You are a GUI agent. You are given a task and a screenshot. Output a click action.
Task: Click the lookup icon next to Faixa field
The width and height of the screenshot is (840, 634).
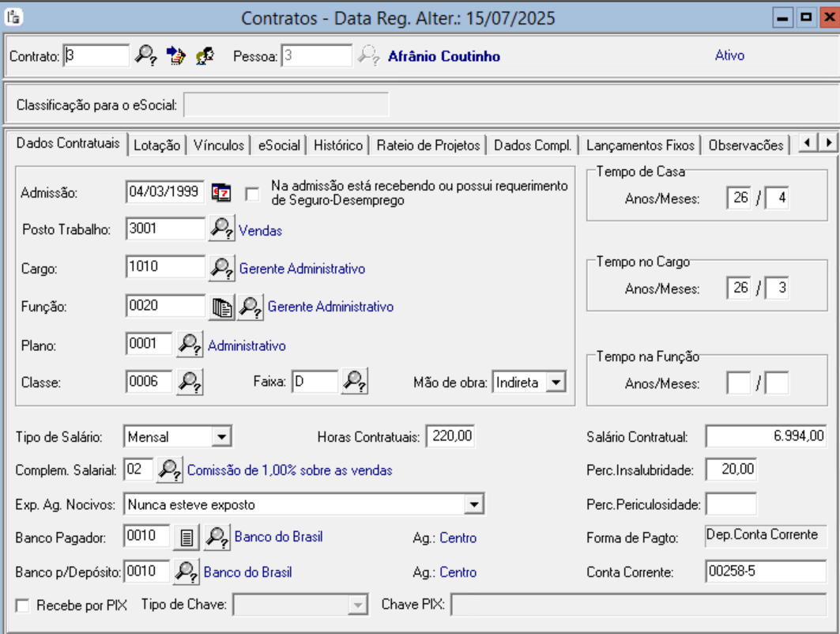[354, 382]
